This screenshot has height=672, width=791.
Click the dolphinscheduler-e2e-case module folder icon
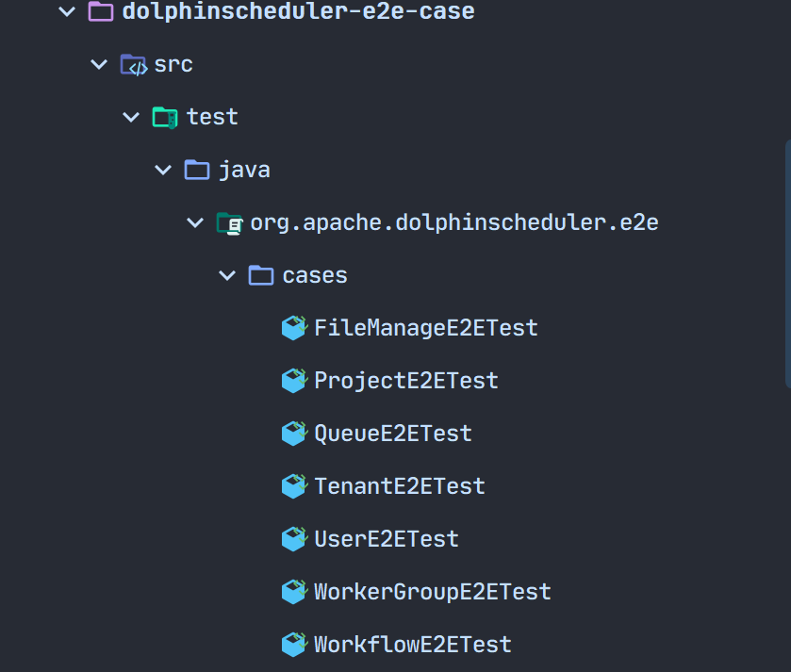click(100, 12)
